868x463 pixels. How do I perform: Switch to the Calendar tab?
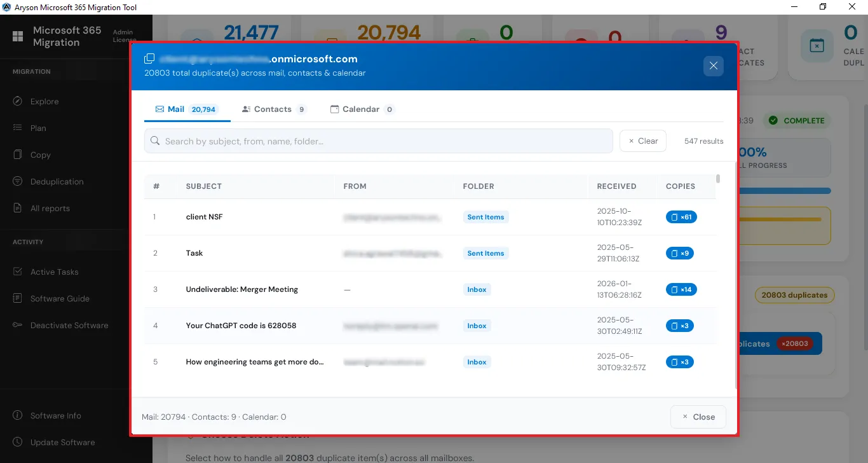coord(362,109)
